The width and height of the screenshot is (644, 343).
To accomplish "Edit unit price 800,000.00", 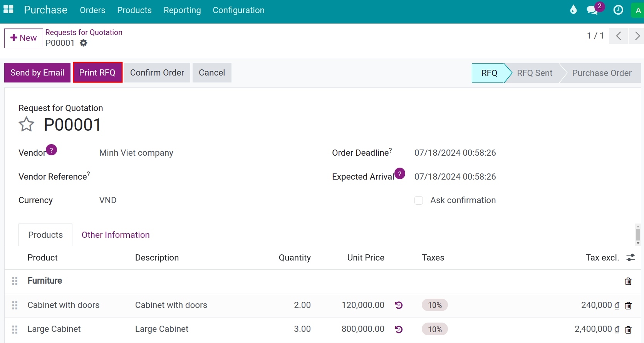I will (363, 329).
